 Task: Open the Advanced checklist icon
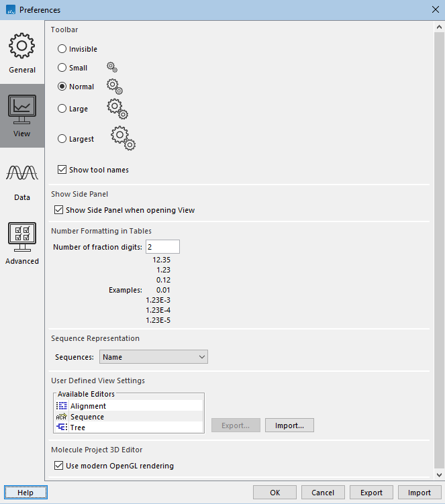(22, 238)
